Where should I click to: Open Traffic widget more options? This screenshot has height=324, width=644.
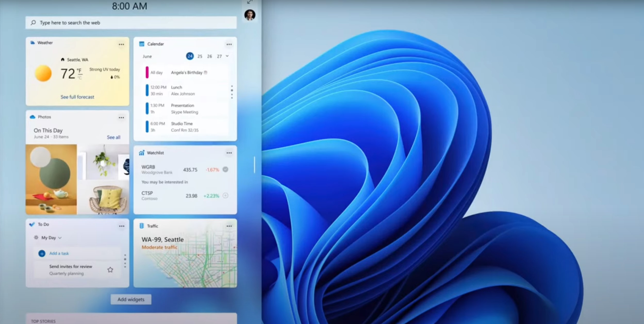(x=229, y=226)
